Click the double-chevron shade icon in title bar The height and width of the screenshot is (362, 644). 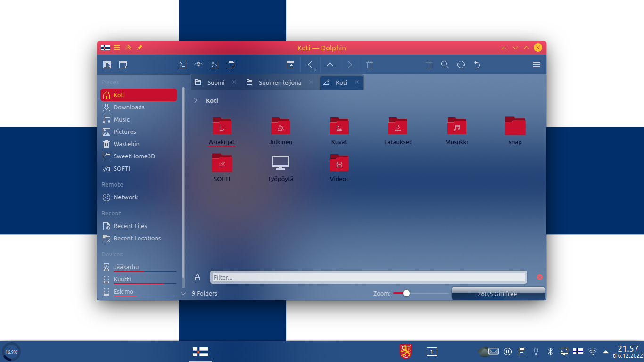(128, 48)
